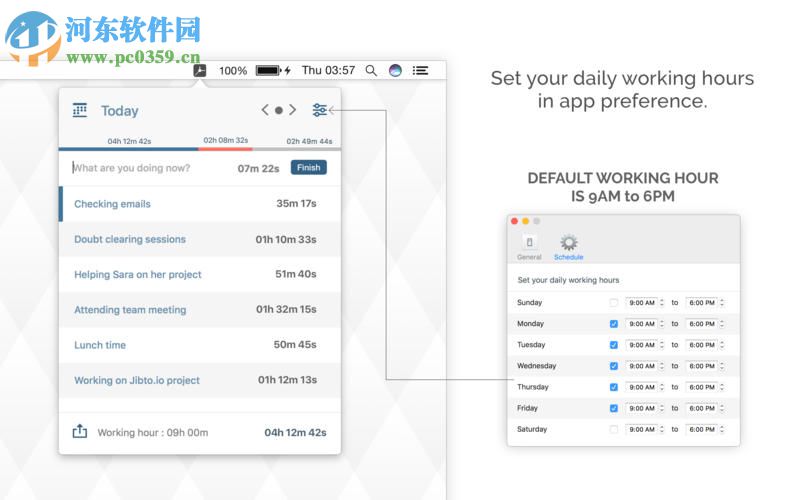Click Tuesday 9:00 AM start time field
The width and height of the screenshot is (800, 500).
(x=641, y=345)
